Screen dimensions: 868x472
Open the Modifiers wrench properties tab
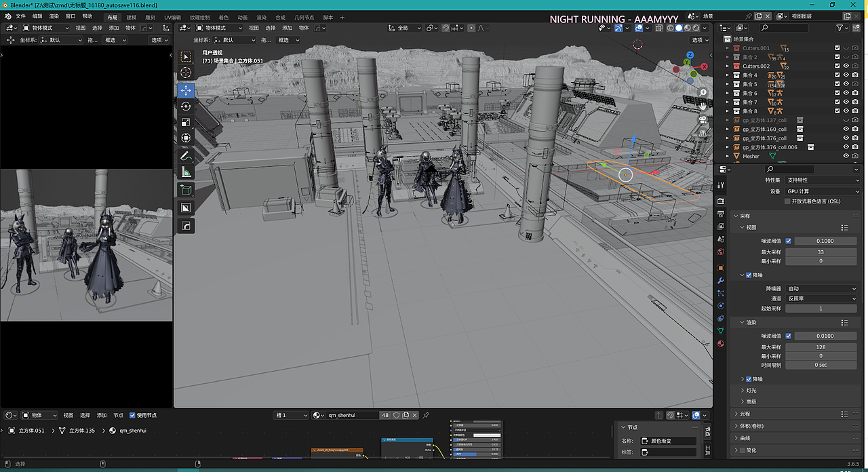coord(721,281)
